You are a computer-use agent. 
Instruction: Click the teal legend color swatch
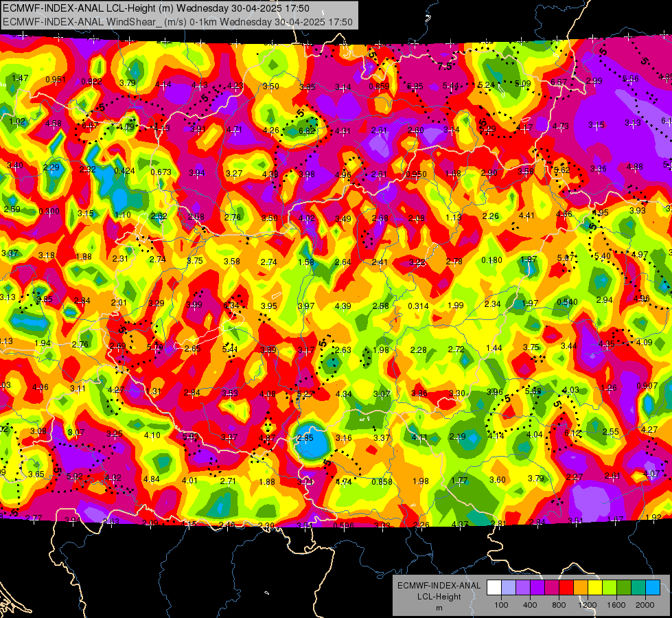pyautogui.click(x=638, y=588)
